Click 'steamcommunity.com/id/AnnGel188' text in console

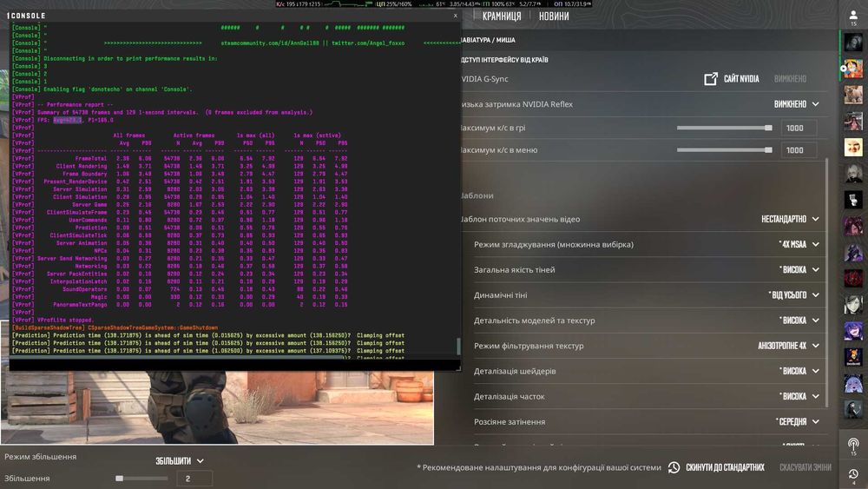tap(270, 43)
